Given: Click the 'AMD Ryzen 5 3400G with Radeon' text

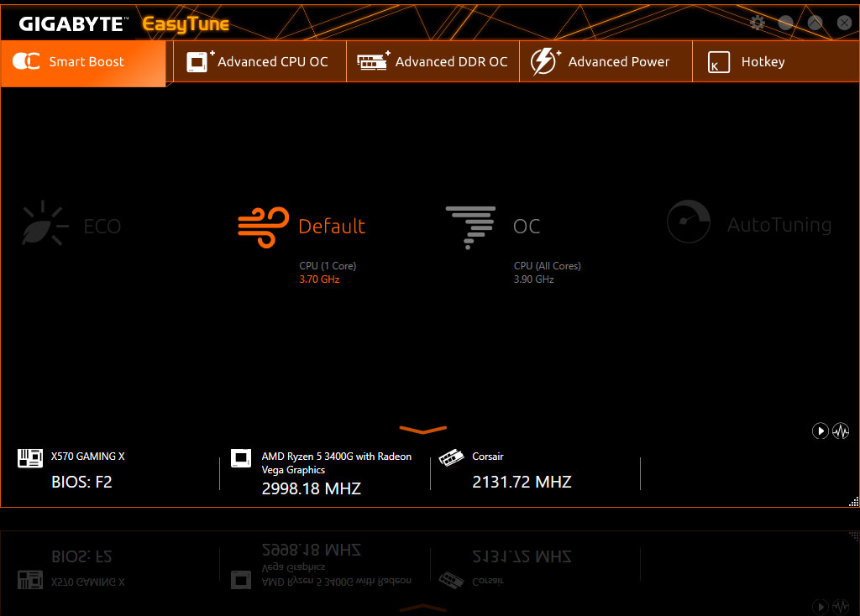Looking at the screenshot, I should 336,457.
